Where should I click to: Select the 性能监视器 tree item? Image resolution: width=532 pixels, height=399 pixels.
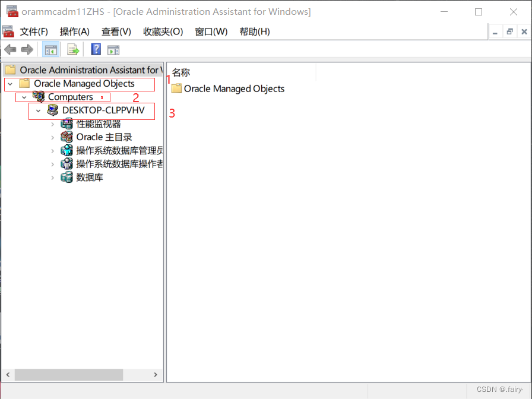coord(99,123)
